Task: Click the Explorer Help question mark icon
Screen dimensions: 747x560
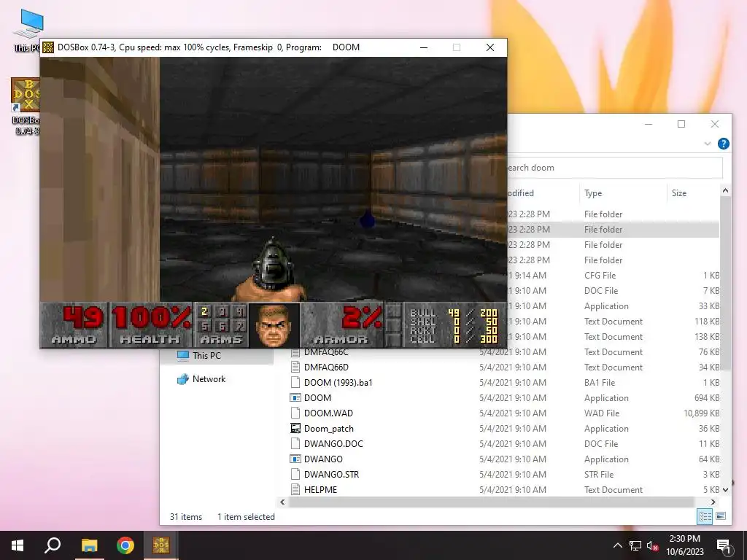Action: coord(723,144)
